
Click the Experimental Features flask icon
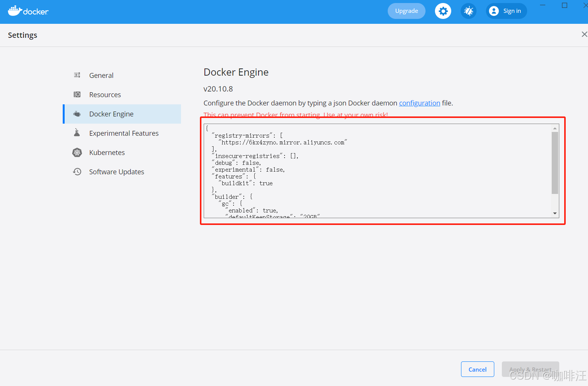click(77, 133)
